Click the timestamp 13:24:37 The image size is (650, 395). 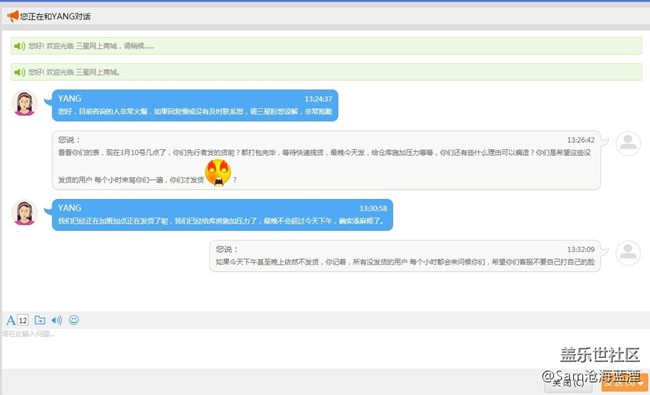(x=318, y=99)
